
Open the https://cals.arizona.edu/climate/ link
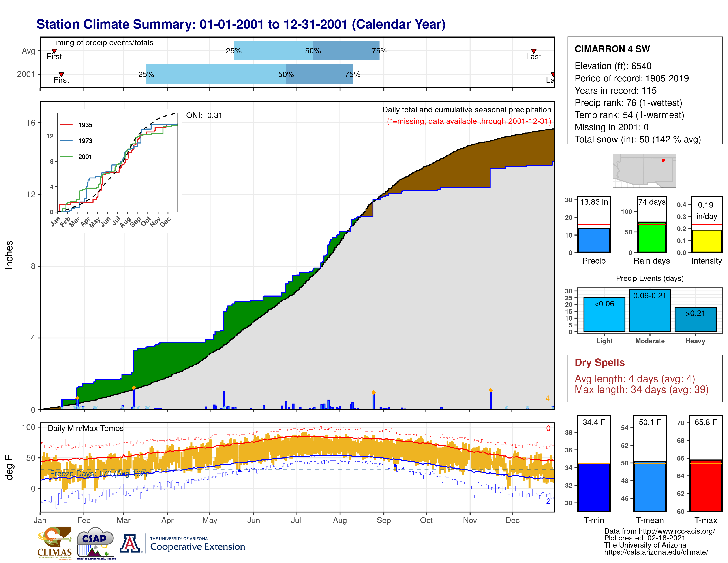coord(656,552)
